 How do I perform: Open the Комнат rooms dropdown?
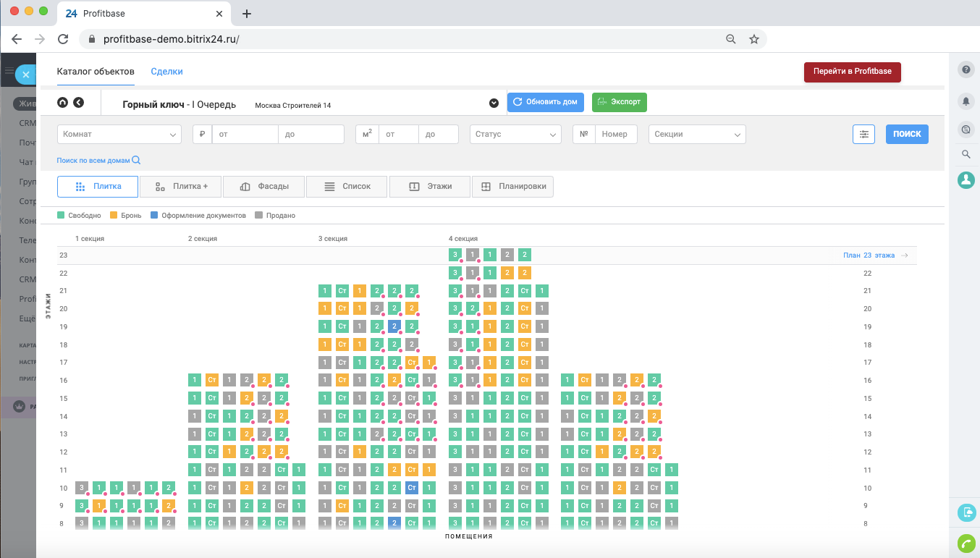(119, 134)
